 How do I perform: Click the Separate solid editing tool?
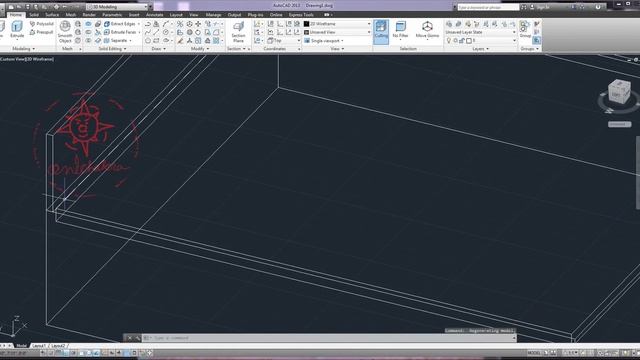pyautogui.click(x=116, y=41)
